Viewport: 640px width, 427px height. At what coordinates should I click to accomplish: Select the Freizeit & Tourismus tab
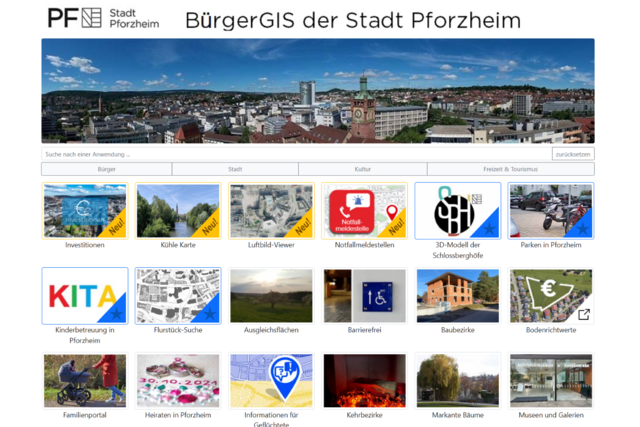coord(511,169)
